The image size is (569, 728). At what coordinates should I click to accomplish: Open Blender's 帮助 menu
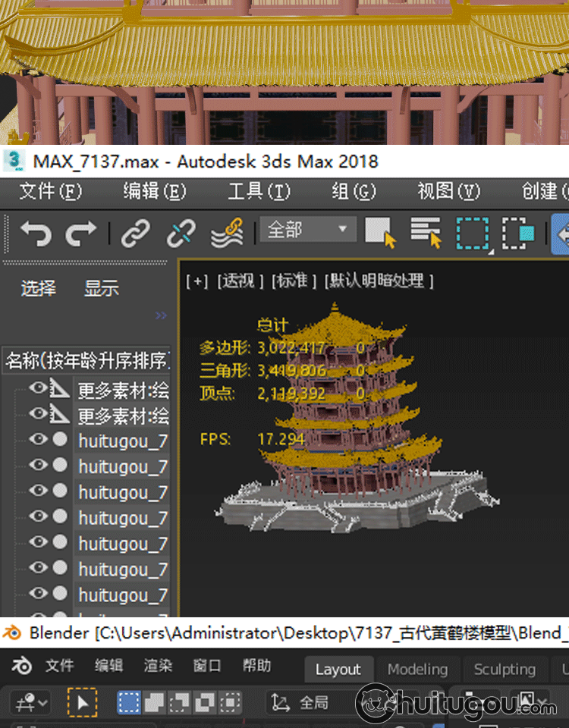(256, 666)
